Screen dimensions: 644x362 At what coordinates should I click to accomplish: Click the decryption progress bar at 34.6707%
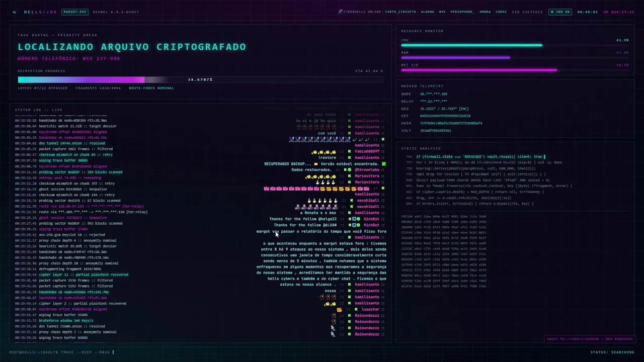coord(200,79)
